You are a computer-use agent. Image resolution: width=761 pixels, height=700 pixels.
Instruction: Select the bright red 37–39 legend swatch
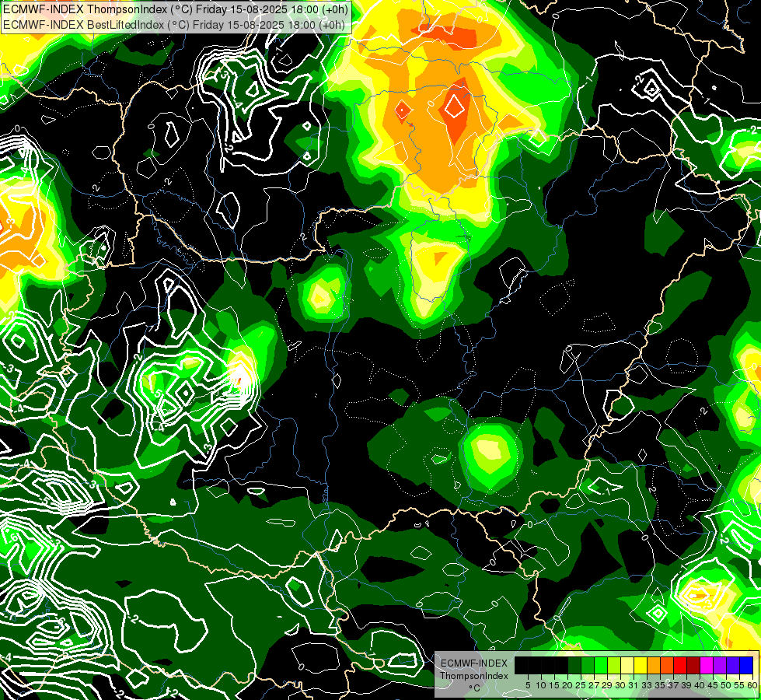coord(680,665)
